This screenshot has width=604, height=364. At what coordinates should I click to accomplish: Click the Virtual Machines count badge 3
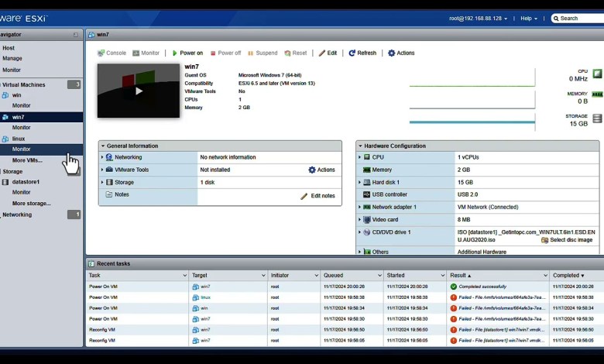[74, 84]
